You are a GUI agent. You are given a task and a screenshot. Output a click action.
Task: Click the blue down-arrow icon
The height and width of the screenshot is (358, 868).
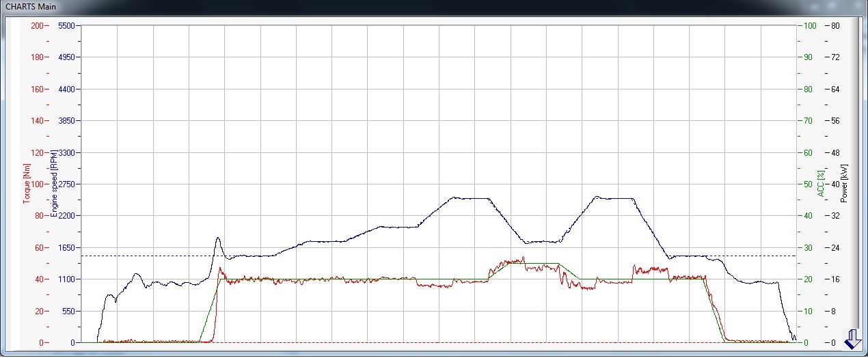853,339
